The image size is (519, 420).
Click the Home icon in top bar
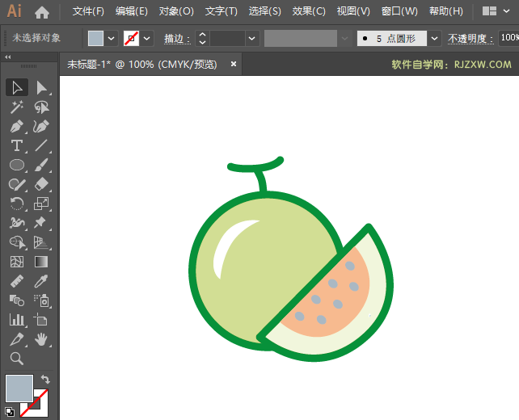[x=42, y=12]
